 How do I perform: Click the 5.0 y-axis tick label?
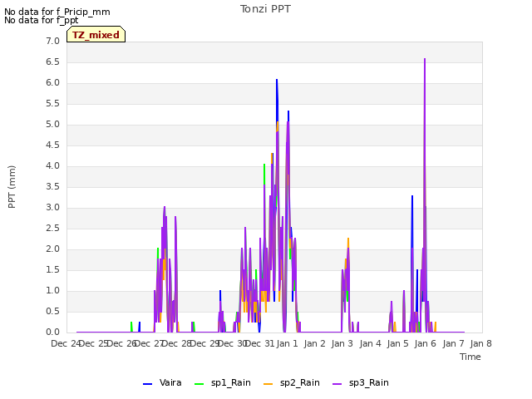[52, 125]
